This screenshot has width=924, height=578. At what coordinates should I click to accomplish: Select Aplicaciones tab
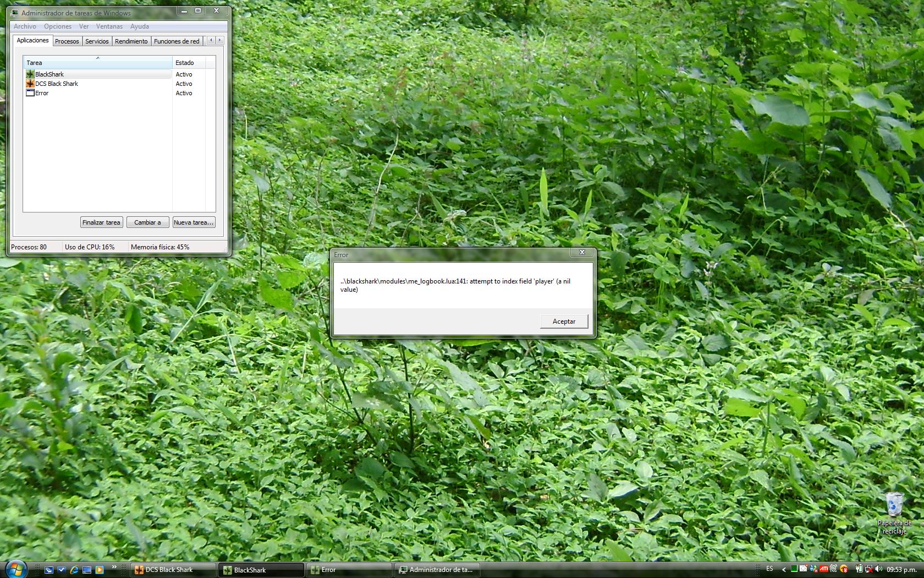point(32,40)
